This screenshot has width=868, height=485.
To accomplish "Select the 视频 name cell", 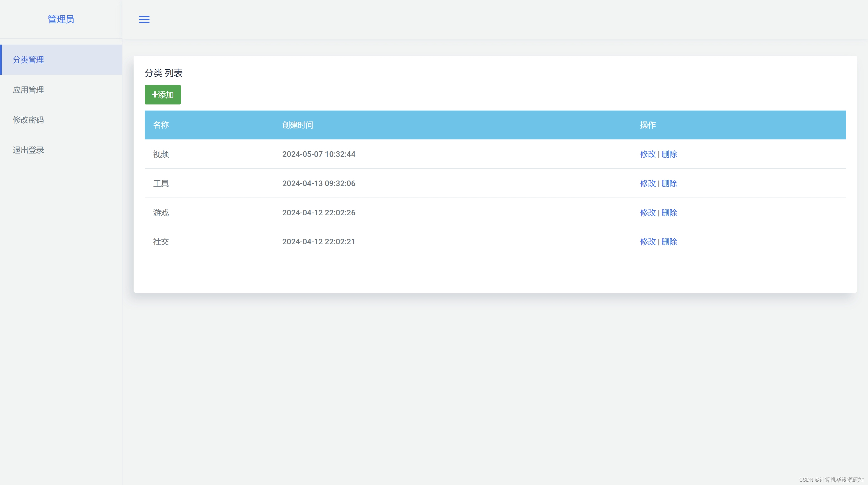I will point(161,154).
